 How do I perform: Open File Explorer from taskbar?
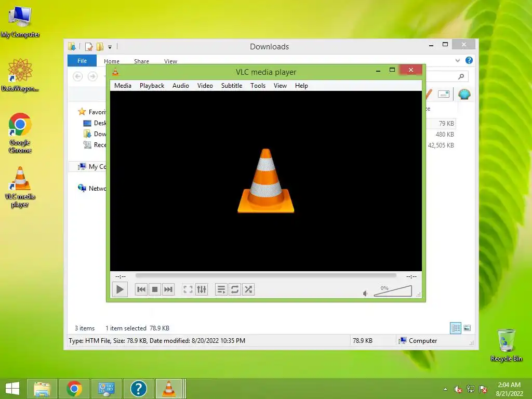tap(42, 389)
